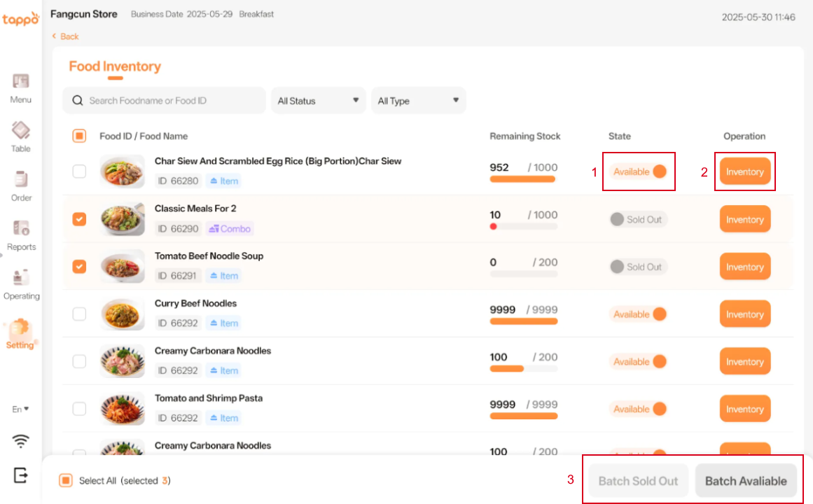Click the logout icon in sidebar
Viewport: 813px width, 504px height.
coord(21,475)
